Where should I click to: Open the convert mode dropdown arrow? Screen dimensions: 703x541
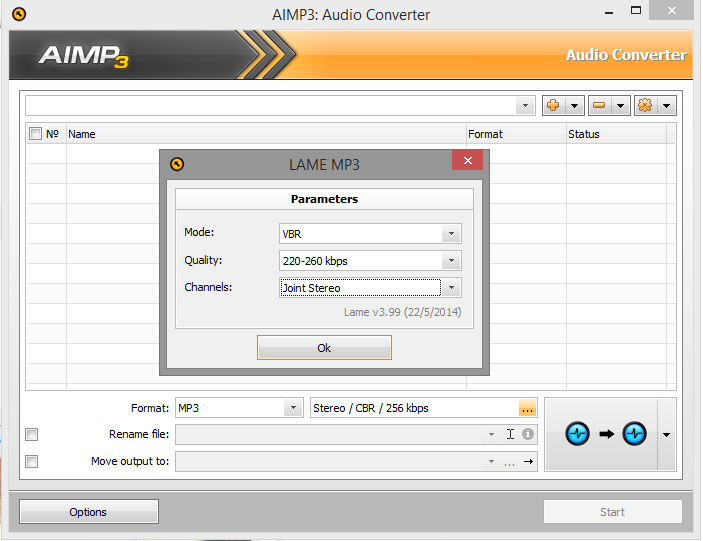click(x=667, y=434)
